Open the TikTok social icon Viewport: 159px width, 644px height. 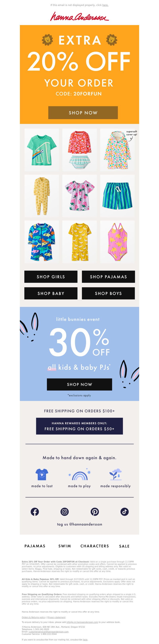124,512
